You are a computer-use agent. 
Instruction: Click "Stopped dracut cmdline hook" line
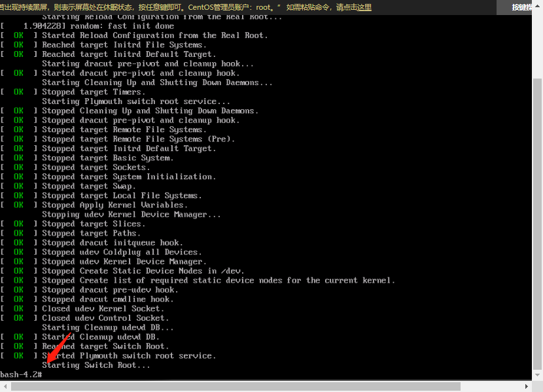tap(107, 299)
